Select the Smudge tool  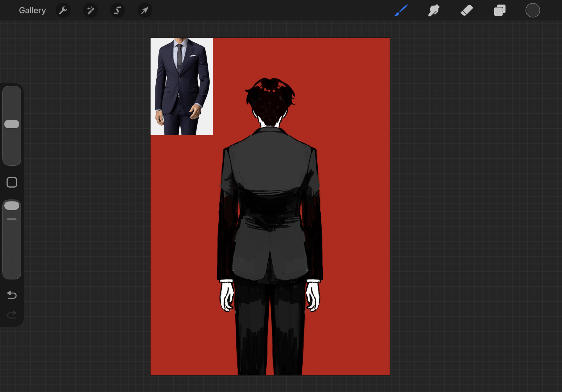pyautogui.click(x=434, y=11)
